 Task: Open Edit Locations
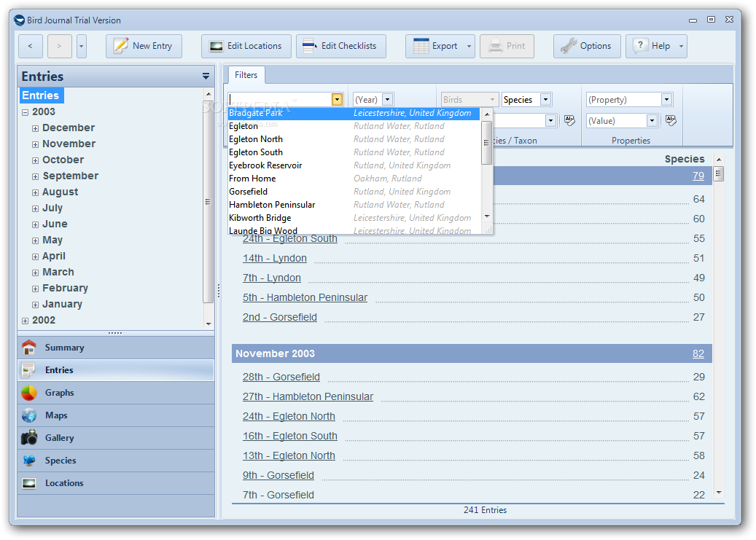(x=246, y=47)
